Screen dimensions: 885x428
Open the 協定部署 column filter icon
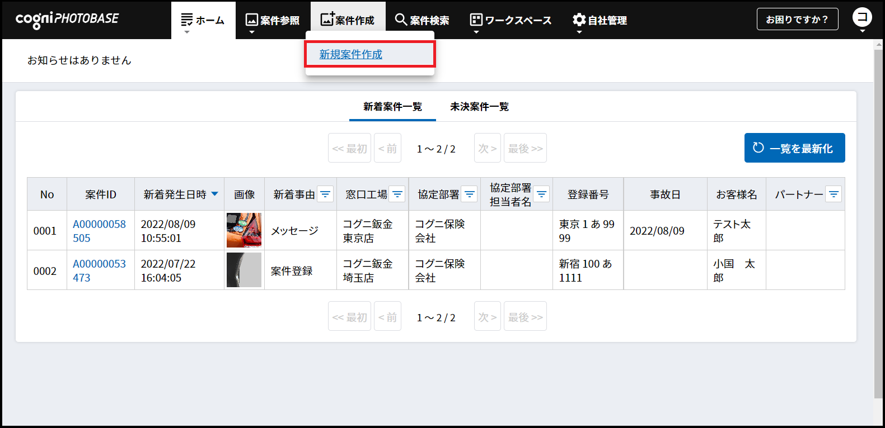(x=469, y=195)
